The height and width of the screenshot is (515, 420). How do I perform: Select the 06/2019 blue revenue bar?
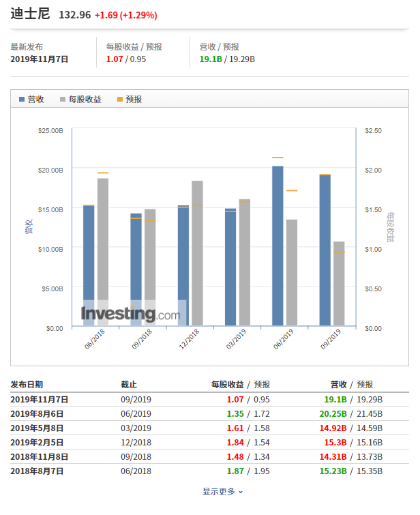(x=277, y=246)
